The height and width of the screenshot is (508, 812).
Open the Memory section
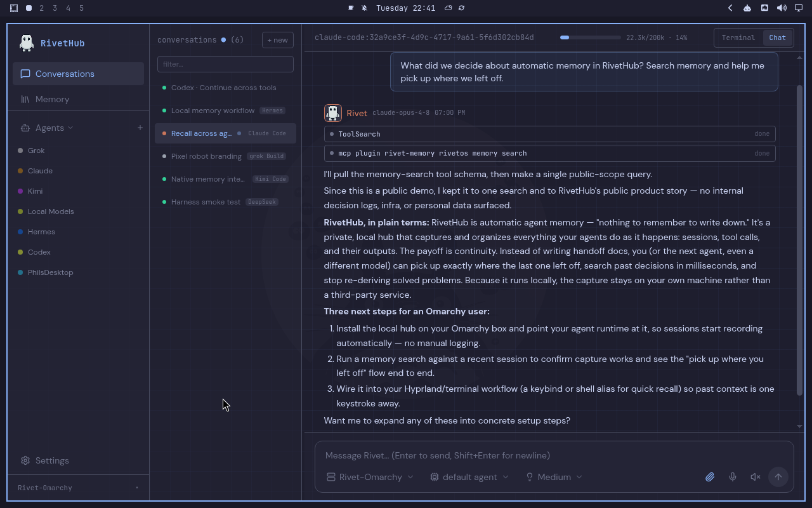[x=78, y=99]
